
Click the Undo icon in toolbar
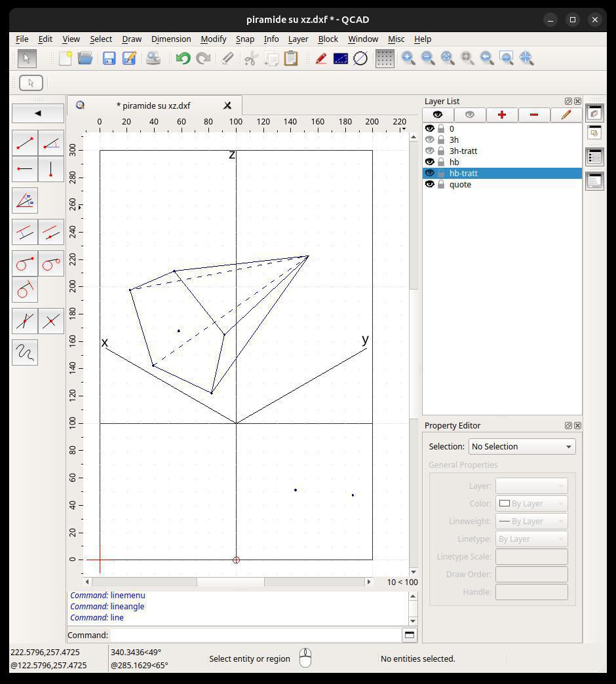point(183,59)
